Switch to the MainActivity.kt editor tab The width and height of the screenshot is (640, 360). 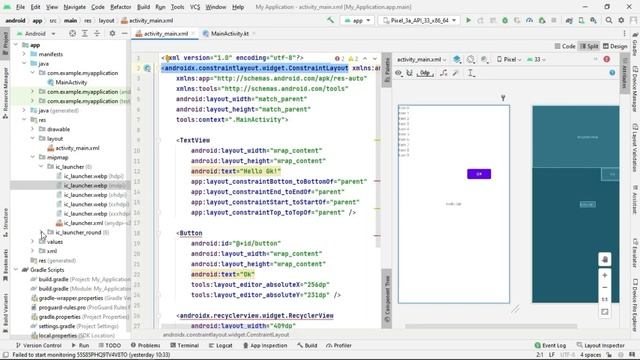tap(229, 33)
